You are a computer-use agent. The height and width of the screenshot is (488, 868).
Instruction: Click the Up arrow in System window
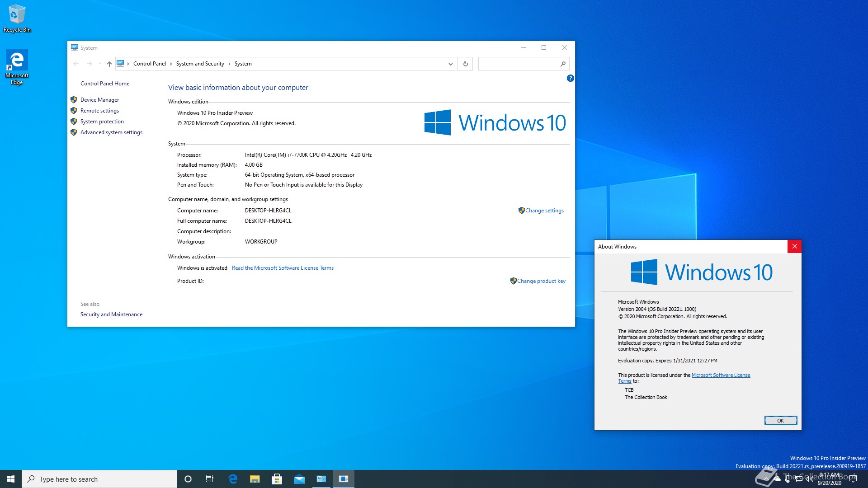pyautogui.click(x=109, y=64)
